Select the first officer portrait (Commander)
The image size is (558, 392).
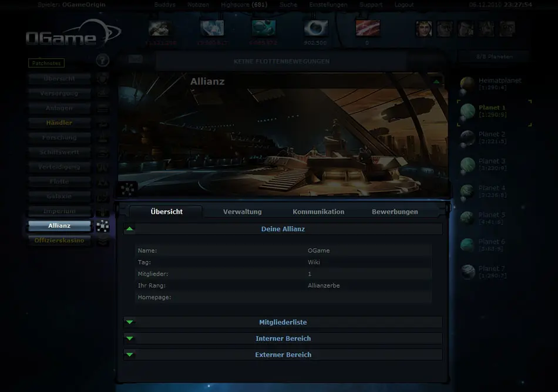click(x=424, y=28)
